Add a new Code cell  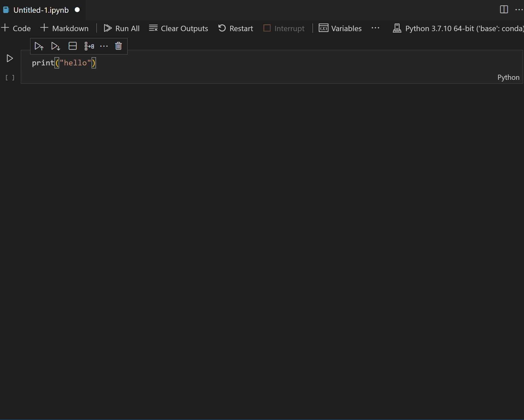16,28
